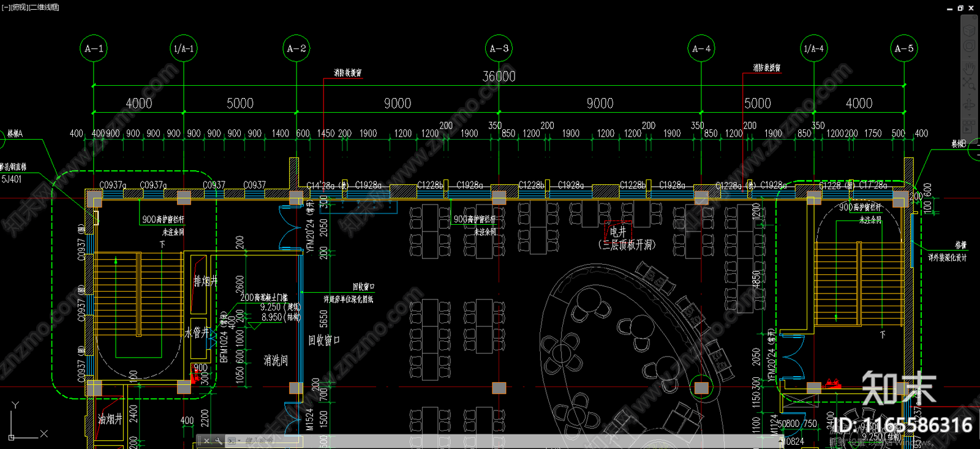
Task: Select the 油烟井 label
Action: (x=110, y=419)
